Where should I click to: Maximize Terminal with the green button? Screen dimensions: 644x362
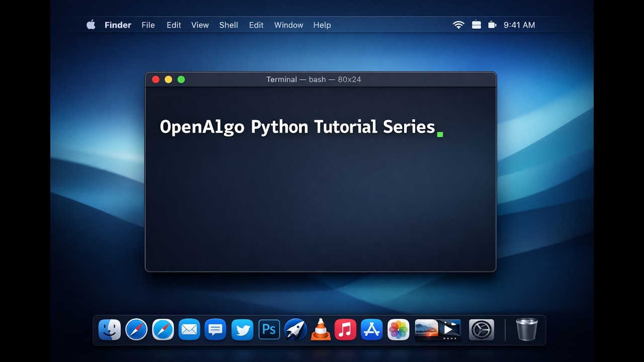(x=181, y=79)
